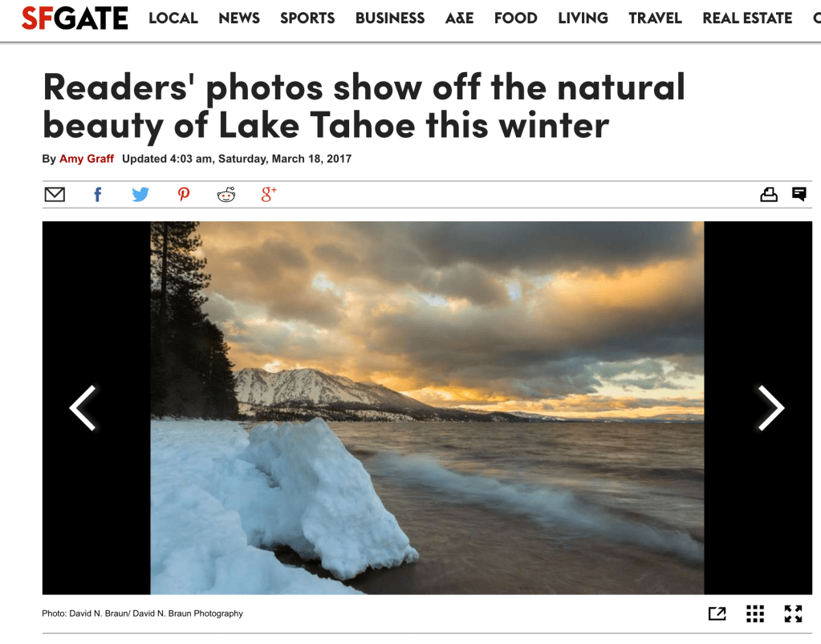Open gallery in pop-out window icon
This screenshot has width=821, height=644.
pos(717,614)
